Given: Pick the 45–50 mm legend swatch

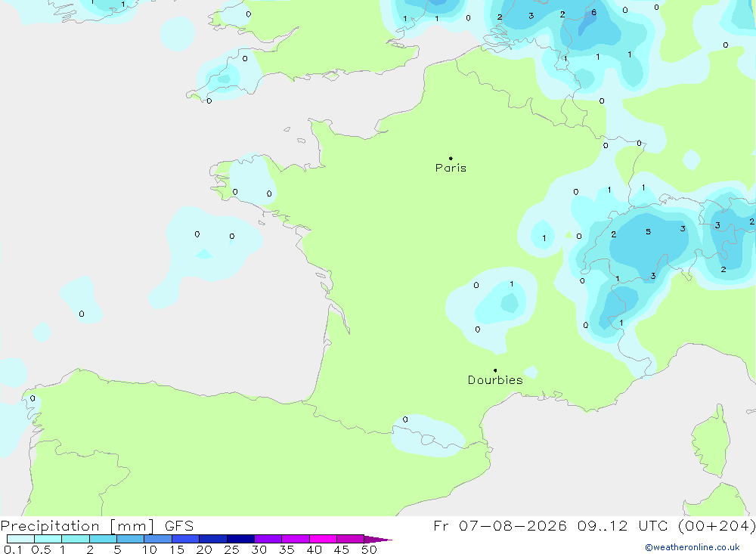Looking at the screenshot, I should pyautogui.click(x=351, y=539).
